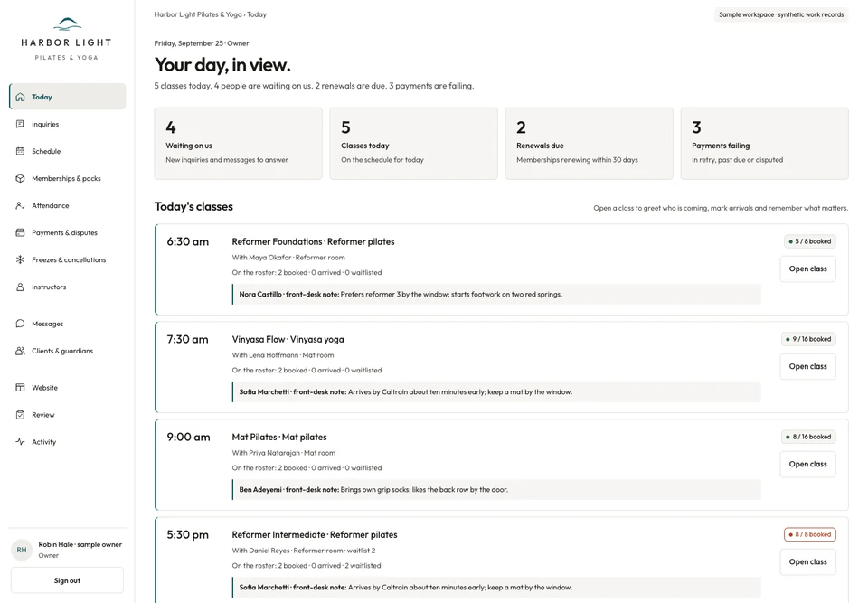Screen dimensions: 868x603
Task: Select the Payments failing summary card
Action: tap(765, 144)
